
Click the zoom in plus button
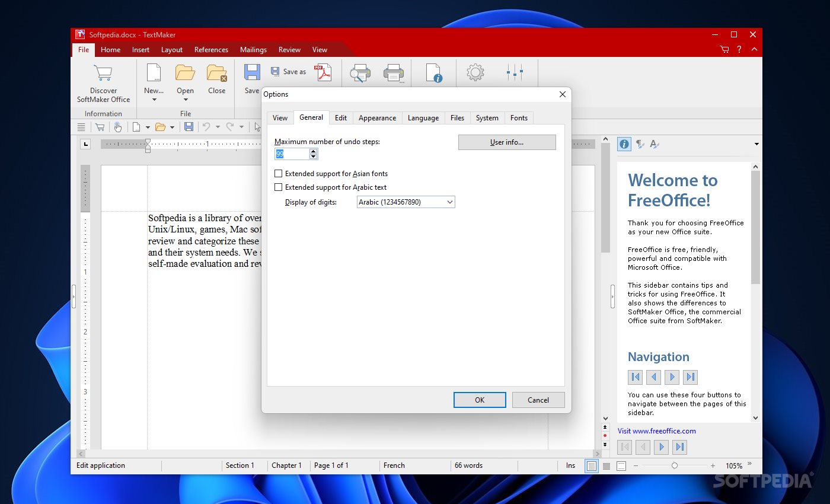click(x=713, y=466)
